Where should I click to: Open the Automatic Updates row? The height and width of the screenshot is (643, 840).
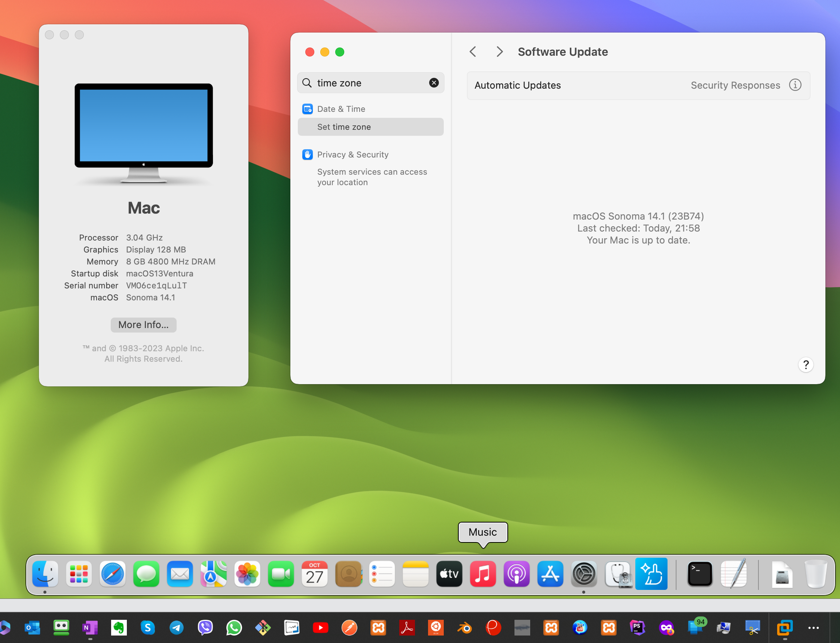pyautogui.click(x=638, y=85)
